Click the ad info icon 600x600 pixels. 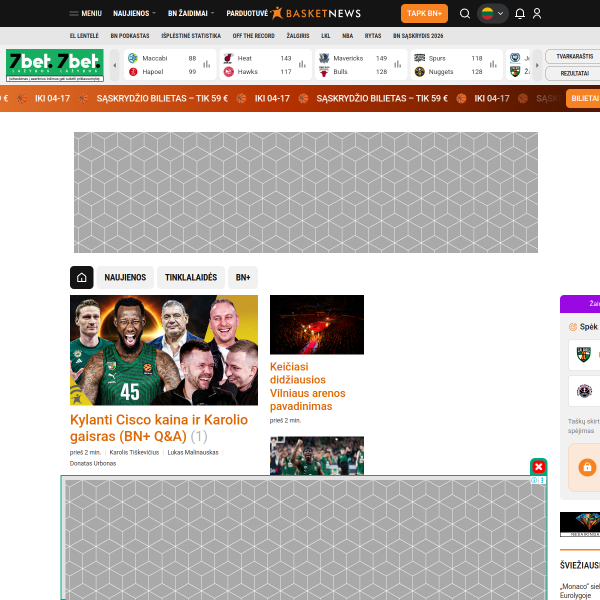coord(535,481)
